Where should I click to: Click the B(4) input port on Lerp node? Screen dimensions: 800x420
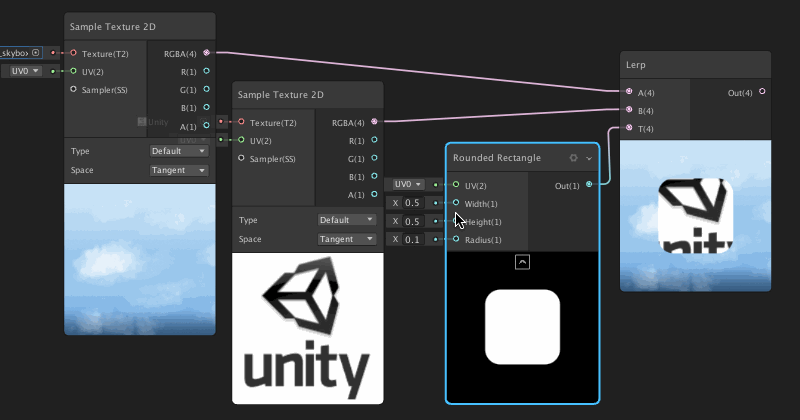point(629,110)
